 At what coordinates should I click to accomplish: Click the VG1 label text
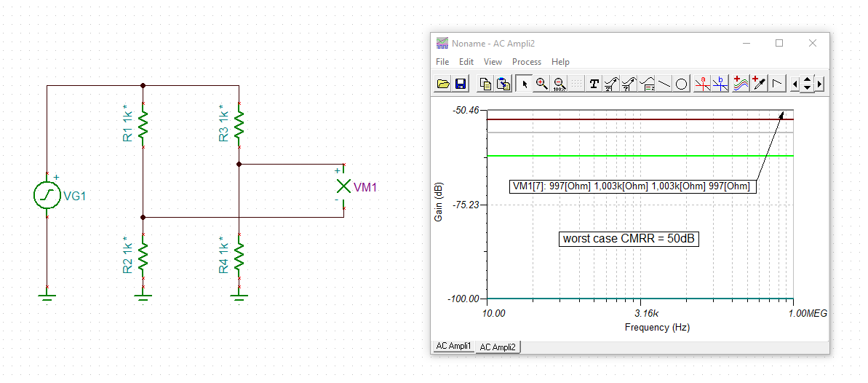click(x=75, y=196)
